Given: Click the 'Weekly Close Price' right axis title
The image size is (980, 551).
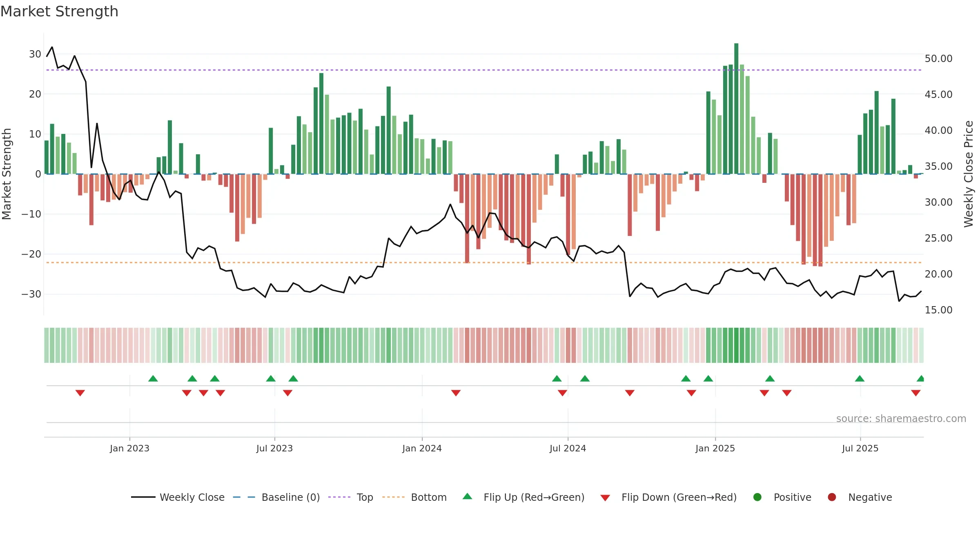Looking at the screenshot, I should pyautogui.click(x=969, y=174).
